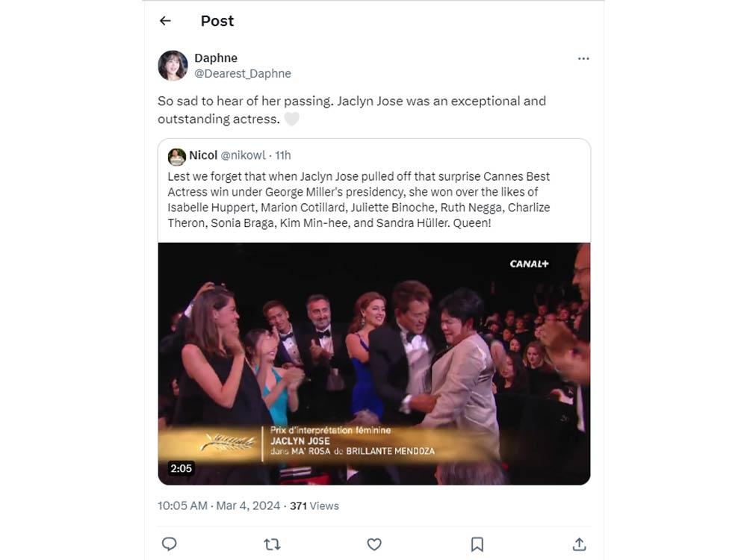Open the quoted post text by Nicol
Image resolution: width=747 pixels, height=560 pixels.
pos(359,199)
